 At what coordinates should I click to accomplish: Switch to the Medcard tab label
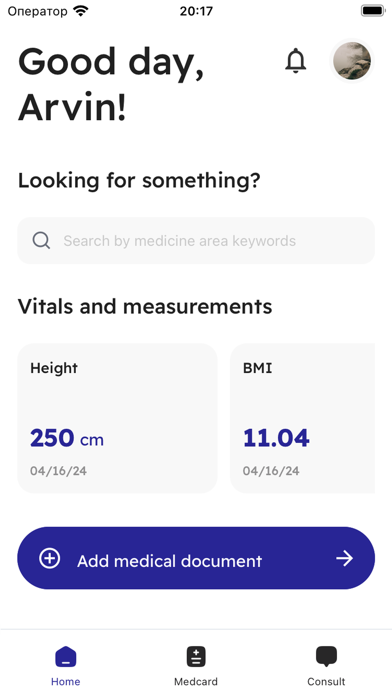[196, 681]
